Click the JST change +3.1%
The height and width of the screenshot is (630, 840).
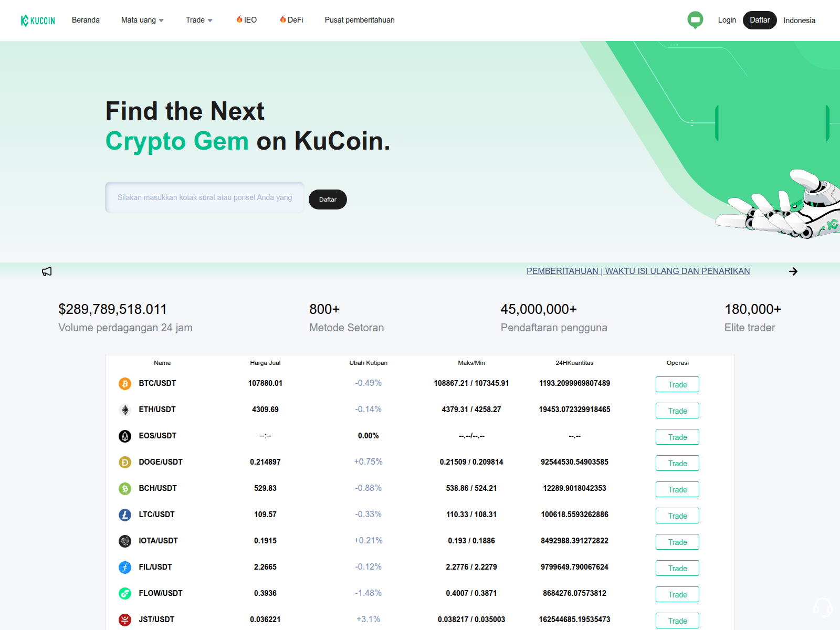pos(369,619)
